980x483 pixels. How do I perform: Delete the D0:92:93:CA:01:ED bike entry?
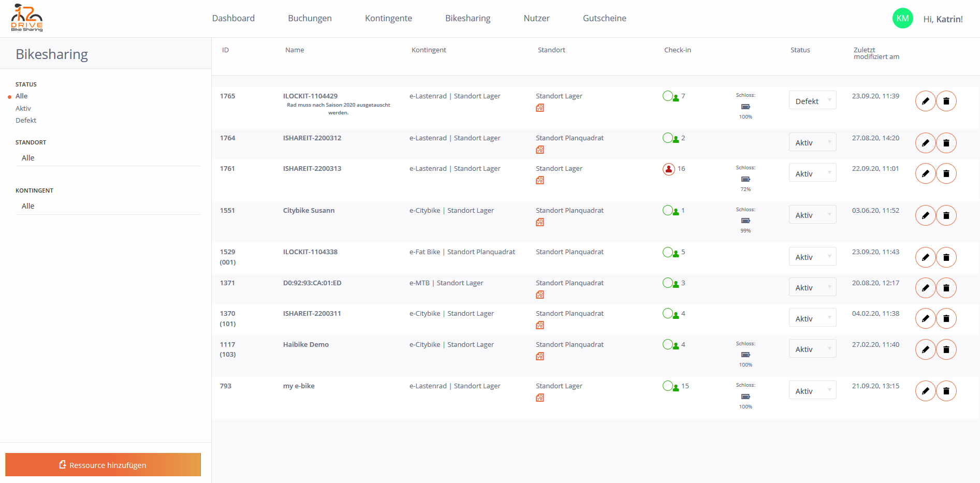click(x=946, y=288)
